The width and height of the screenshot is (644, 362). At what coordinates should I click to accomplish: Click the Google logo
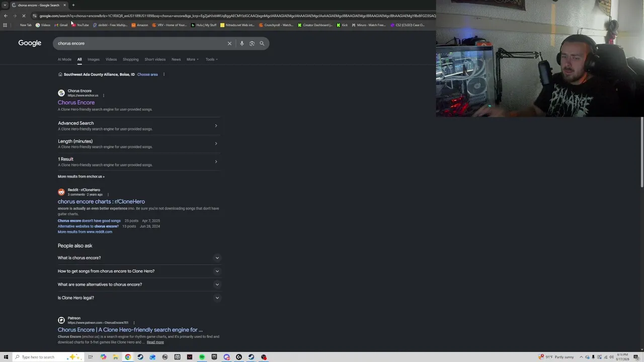coord(30,43)
